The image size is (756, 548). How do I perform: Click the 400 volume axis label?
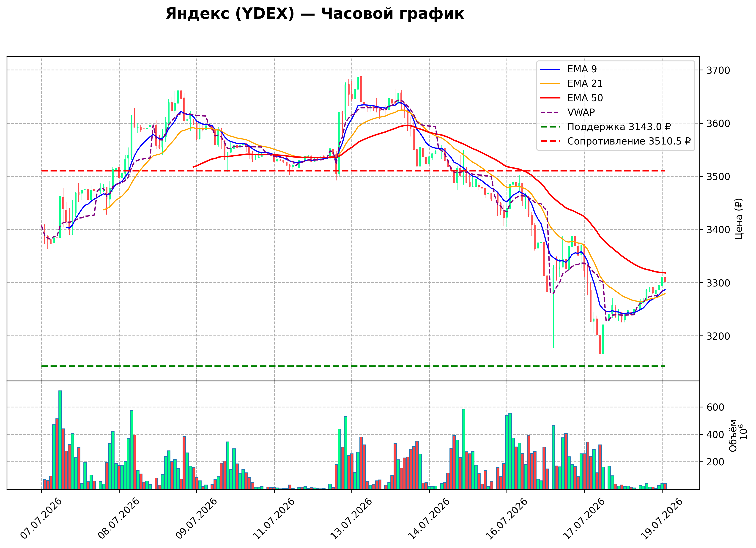(715, 435)
